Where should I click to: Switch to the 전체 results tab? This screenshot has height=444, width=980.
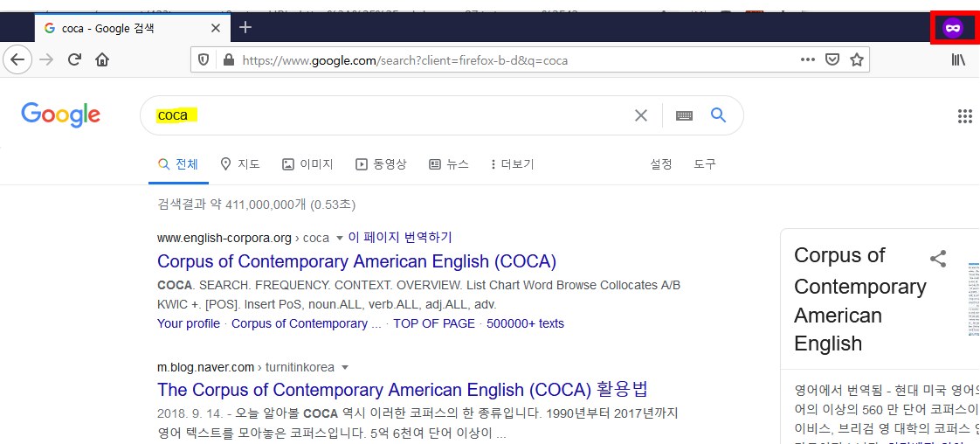pos(178,164)
